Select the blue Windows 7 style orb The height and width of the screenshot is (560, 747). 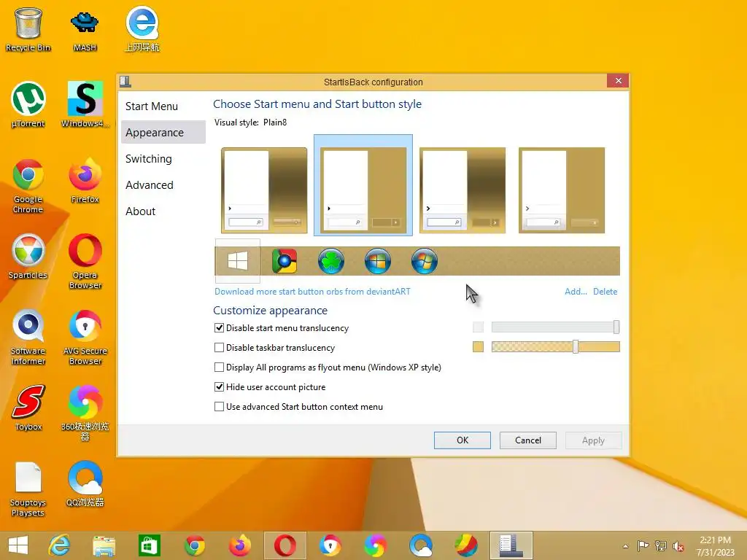pyautogui.click(x=378, y=261)
